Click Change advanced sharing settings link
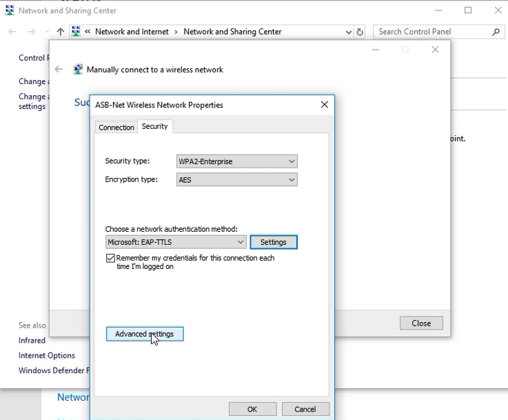Viewport: 508px width, 420px height. point(34,101)
